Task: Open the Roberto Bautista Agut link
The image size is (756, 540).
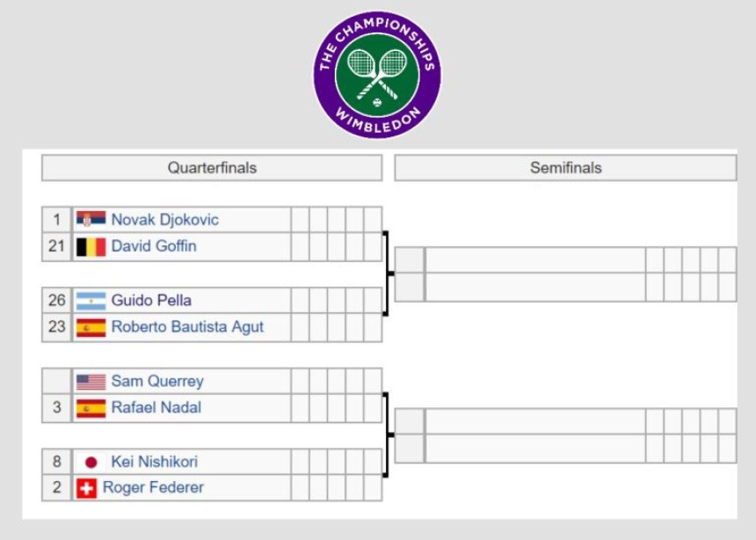Action: tap(187, 326)
